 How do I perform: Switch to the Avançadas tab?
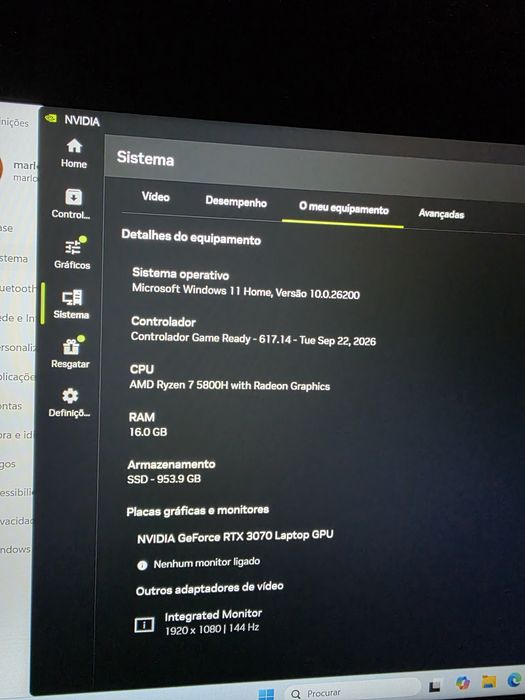point(441,214)
